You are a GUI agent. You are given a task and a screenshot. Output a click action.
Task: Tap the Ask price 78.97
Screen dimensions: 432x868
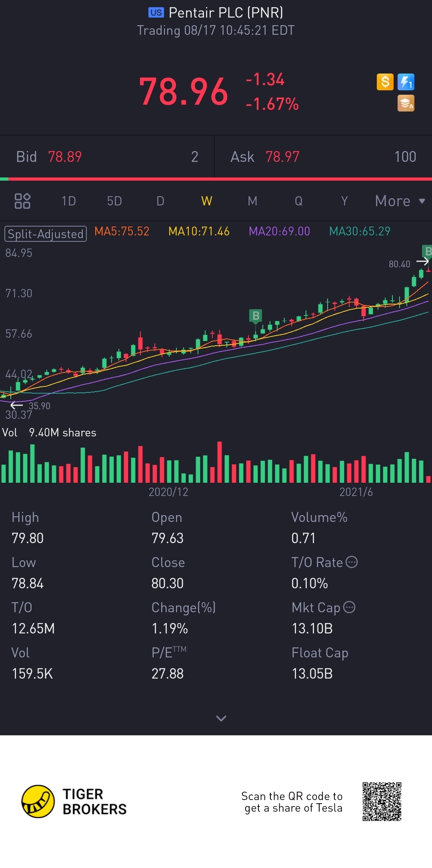[x=282, y=157]
